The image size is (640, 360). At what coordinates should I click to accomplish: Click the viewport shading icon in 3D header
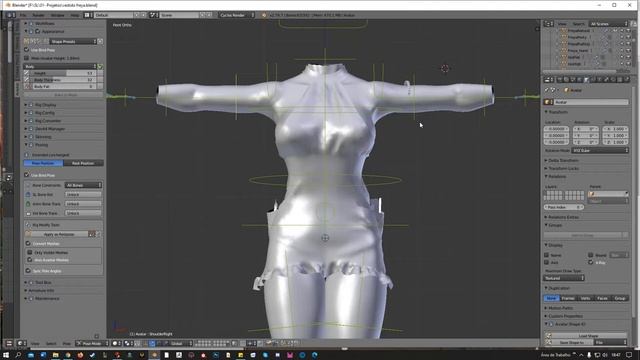pos(115,343)
